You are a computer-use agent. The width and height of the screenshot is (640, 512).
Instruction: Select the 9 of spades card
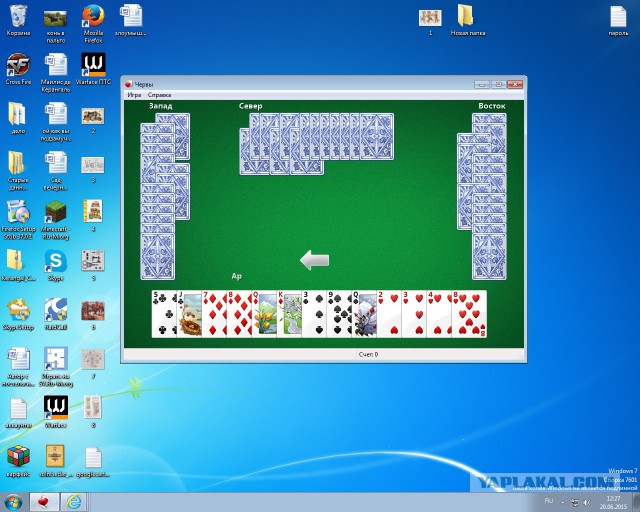pos(339,314)
